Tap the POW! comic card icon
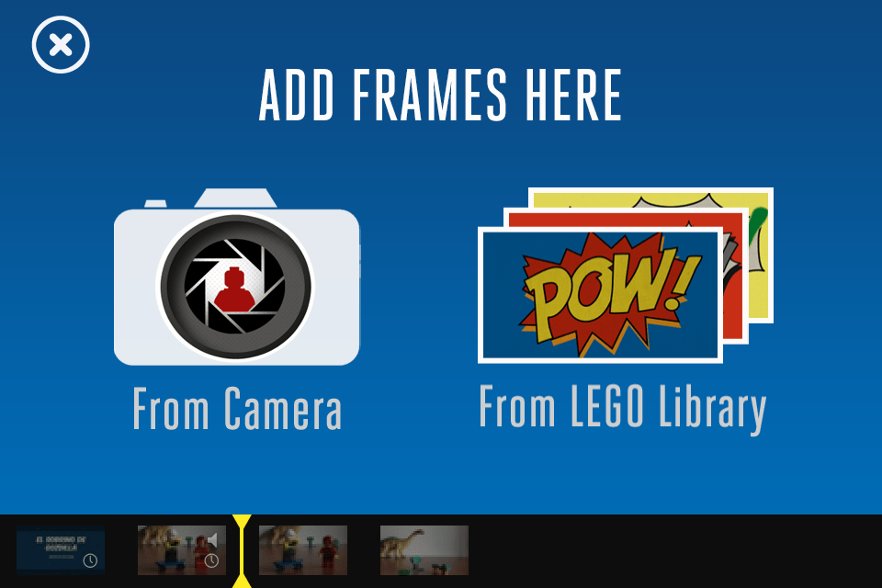The height and width of the screenshot is (588, 882). point(600,295)
